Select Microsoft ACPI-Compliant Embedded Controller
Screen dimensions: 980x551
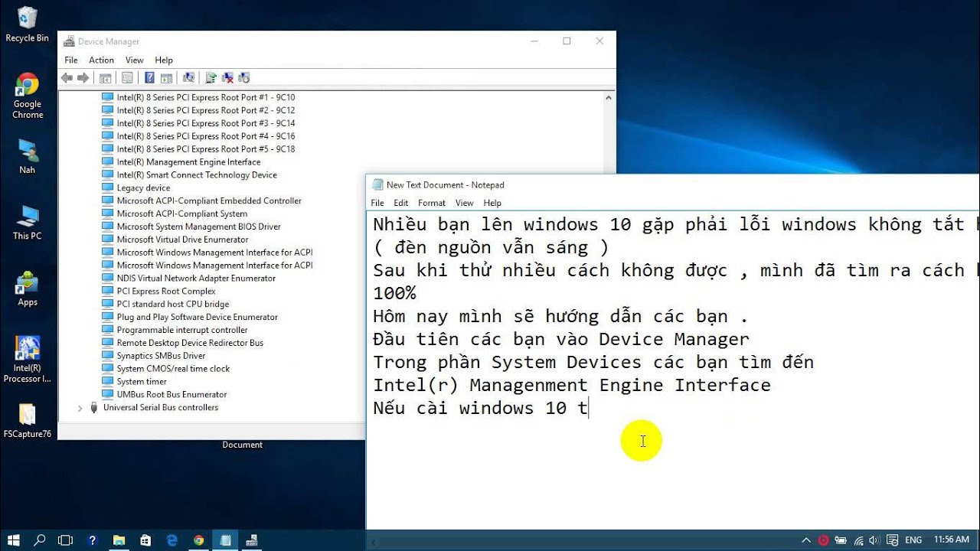tap(209, 201)
